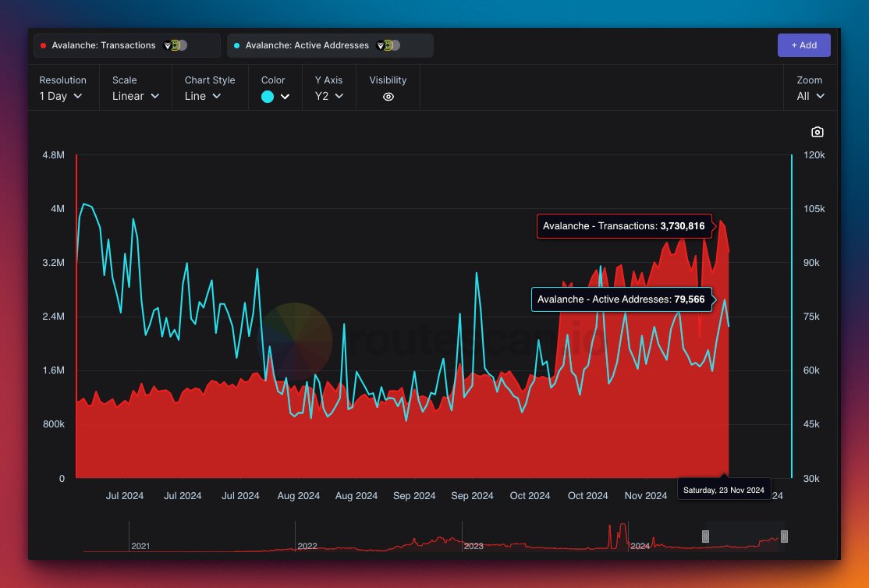Click the cyan dot of Active Addresses series
869x588 pixels.
tap(236, 45)
